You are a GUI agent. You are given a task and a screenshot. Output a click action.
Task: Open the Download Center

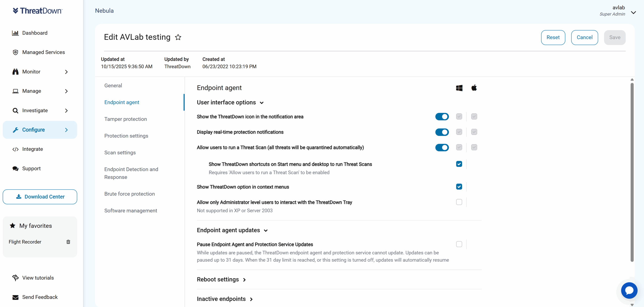40,197
